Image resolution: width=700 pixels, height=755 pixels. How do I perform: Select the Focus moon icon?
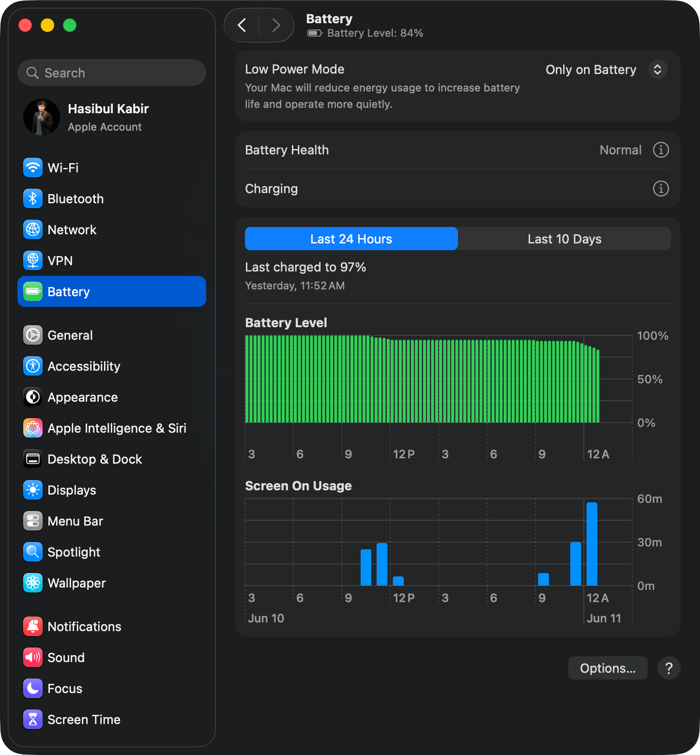33,689
